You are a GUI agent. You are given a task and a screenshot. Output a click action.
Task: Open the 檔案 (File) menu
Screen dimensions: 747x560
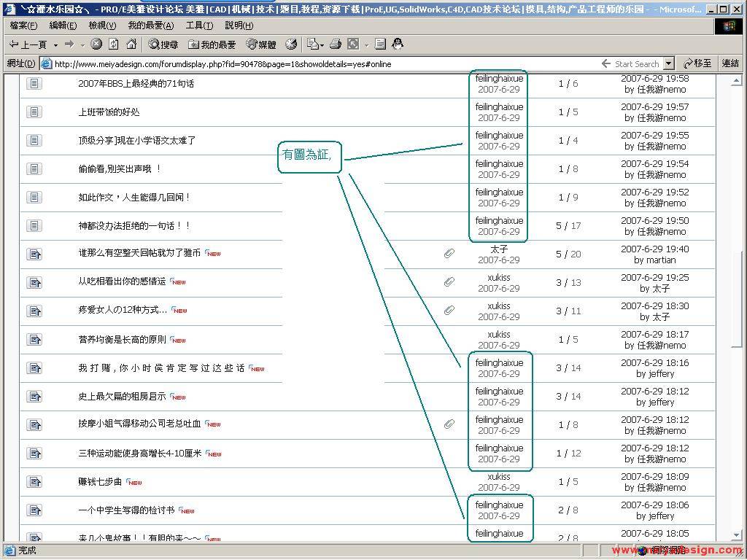pos(23,26)
